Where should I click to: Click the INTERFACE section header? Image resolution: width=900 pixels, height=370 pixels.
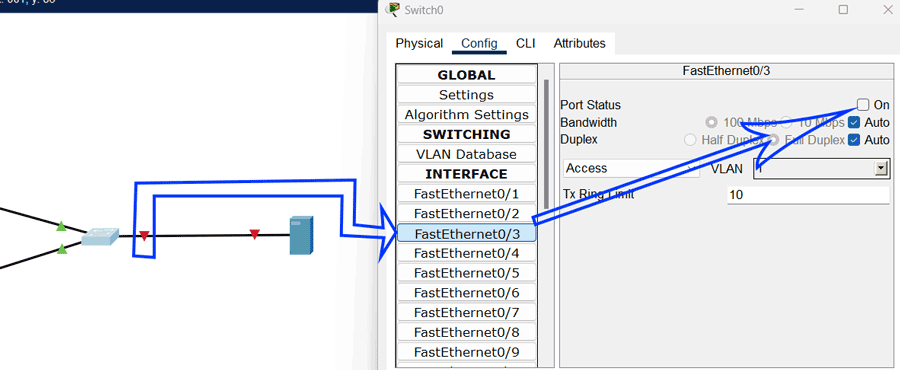pos(466,174)
